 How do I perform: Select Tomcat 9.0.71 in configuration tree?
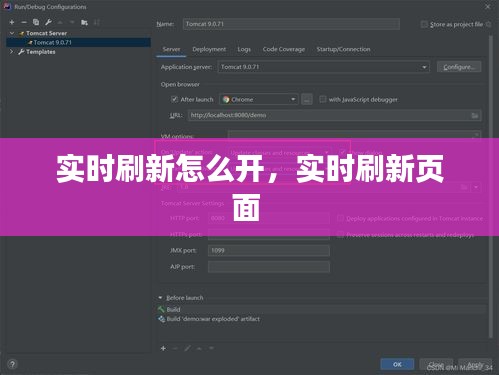[79, 42]
